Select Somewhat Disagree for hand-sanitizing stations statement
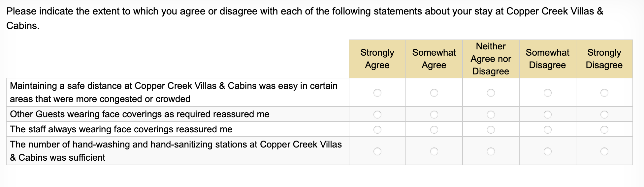The height and width of the screenshot is (187, 644). pyautogui.click(x=548, y=151)
